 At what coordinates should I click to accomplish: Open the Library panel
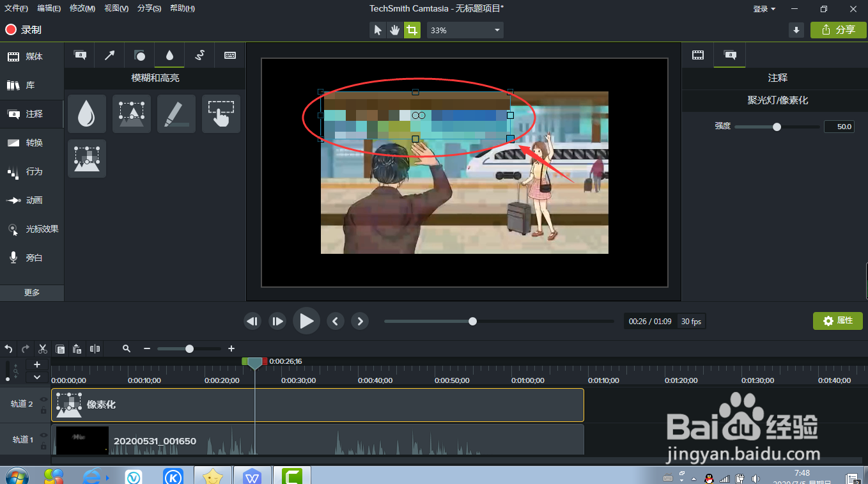32,85
